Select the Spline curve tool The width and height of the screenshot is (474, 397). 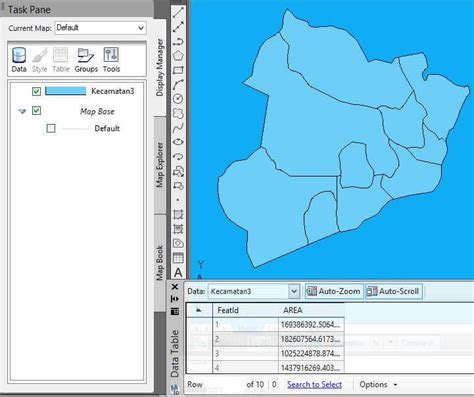coord(178,128)
